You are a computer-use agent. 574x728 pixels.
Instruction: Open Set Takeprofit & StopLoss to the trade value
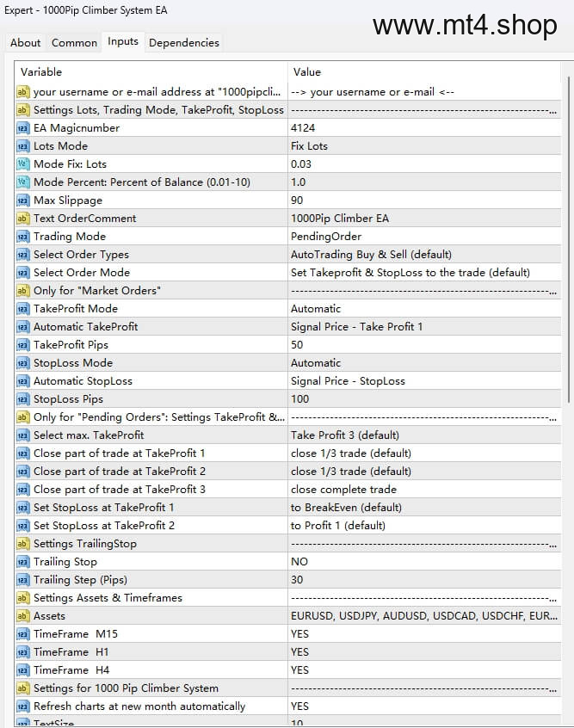pyautogui.click(x=424, y=273)
